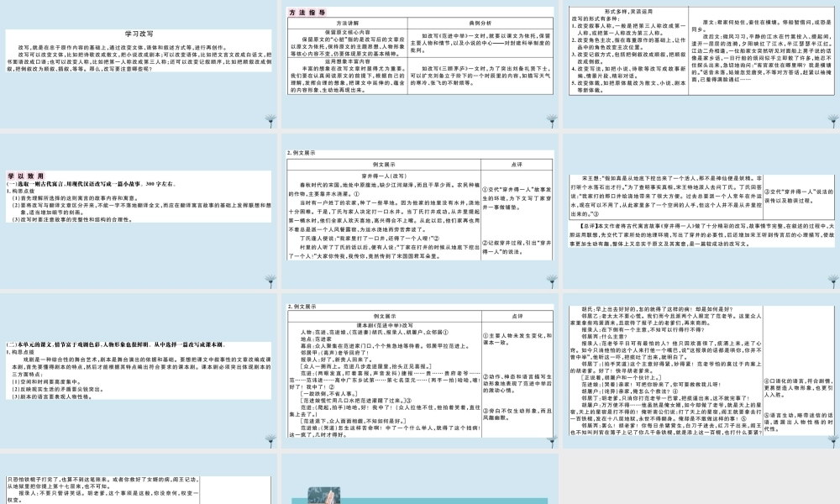This screenshot has width=840, height=504.
Task: Click the '③交代"穿井得一人"说法的' comment cell
Action: coord(798,196)
